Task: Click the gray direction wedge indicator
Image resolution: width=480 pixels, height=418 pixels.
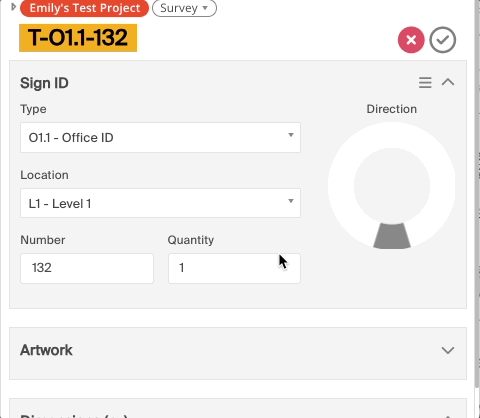Action: tap(392, 236)
